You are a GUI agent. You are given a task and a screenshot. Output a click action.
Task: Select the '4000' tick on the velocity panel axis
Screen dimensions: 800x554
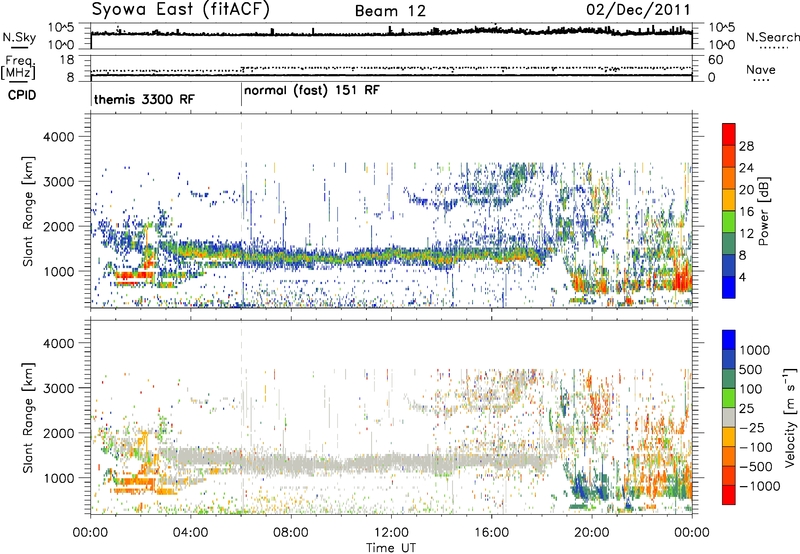[x=58, y=343]
